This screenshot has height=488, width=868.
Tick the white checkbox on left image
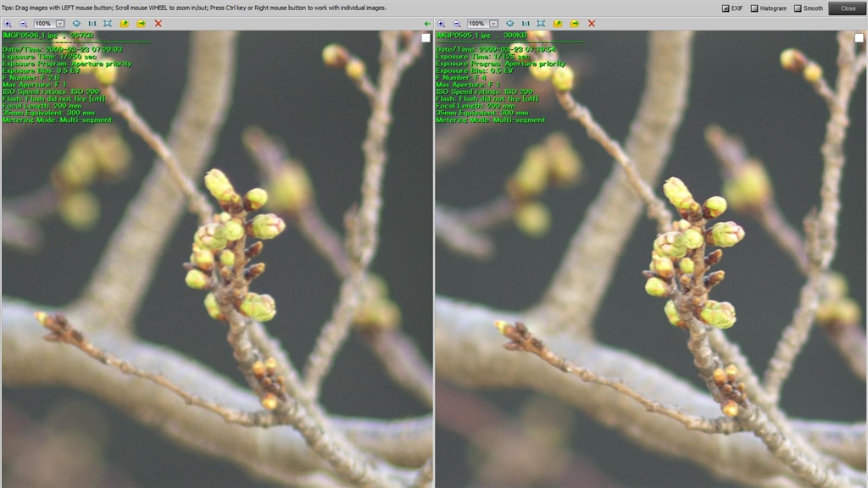(426, 37)
